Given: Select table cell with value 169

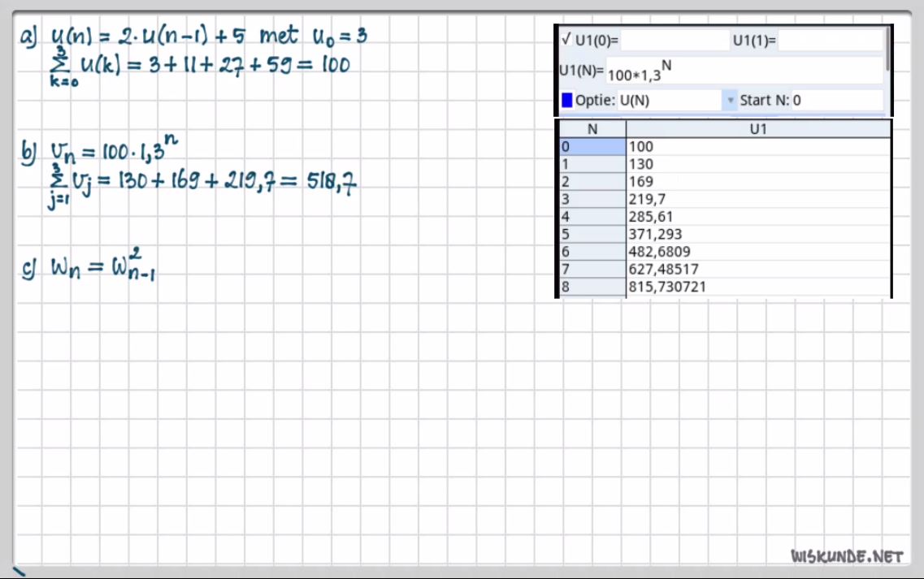Looking at the screenshot, I should 758,181.
